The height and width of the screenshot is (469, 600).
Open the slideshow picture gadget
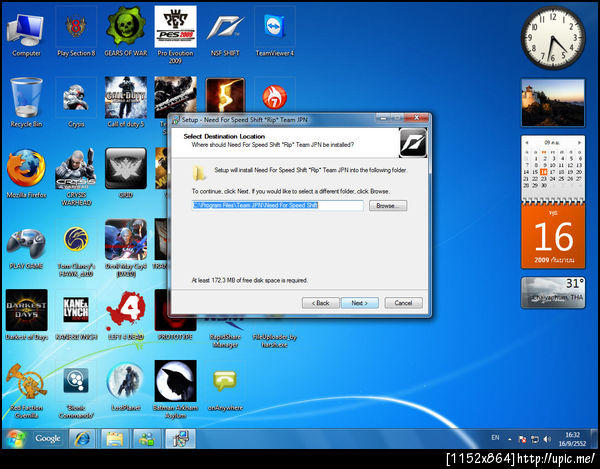pos(553,103)
